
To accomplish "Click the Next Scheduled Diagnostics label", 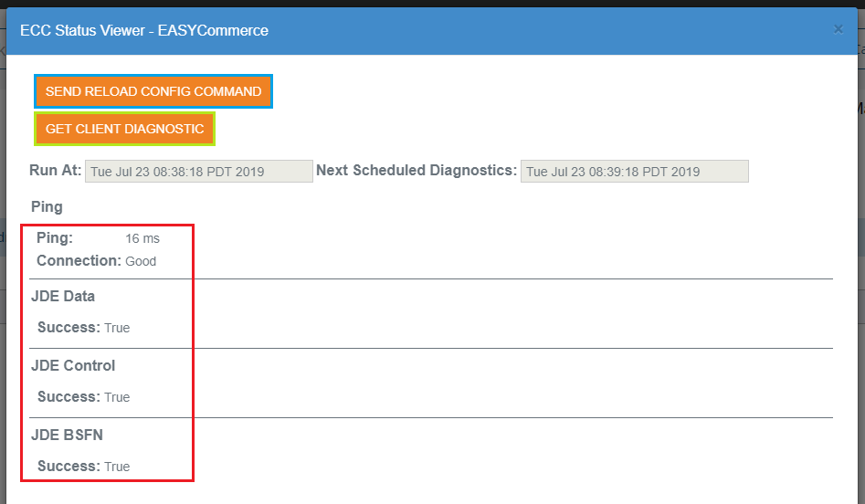I will [417, 171].
